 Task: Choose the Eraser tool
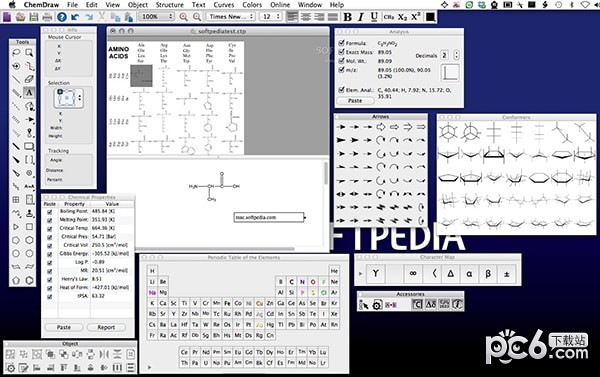(29, 79)
